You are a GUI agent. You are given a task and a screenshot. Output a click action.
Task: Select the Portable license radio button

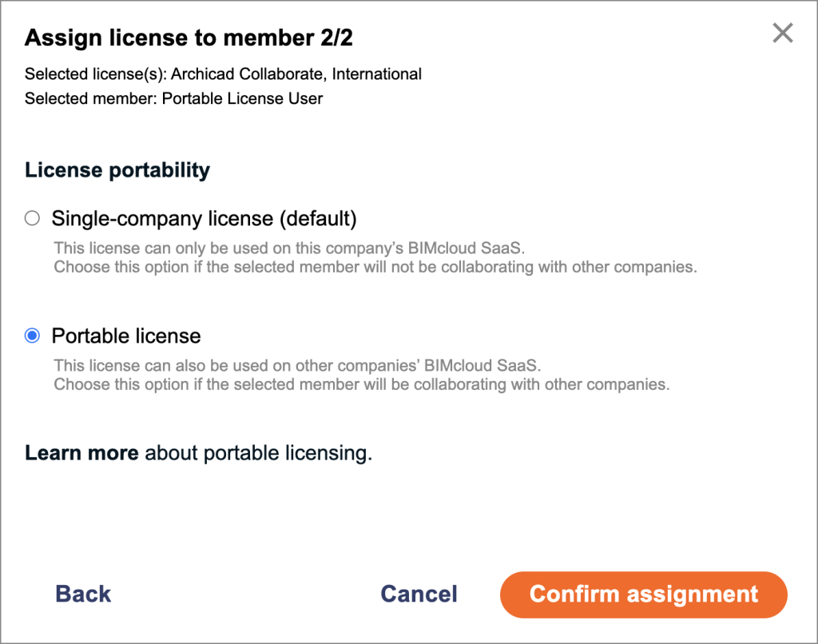[32, 336]
